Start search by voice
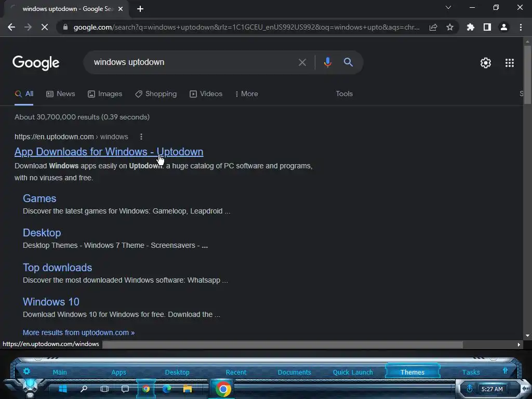Image resolution: width=532 pixels, height=399 pixels. [327, 62]
